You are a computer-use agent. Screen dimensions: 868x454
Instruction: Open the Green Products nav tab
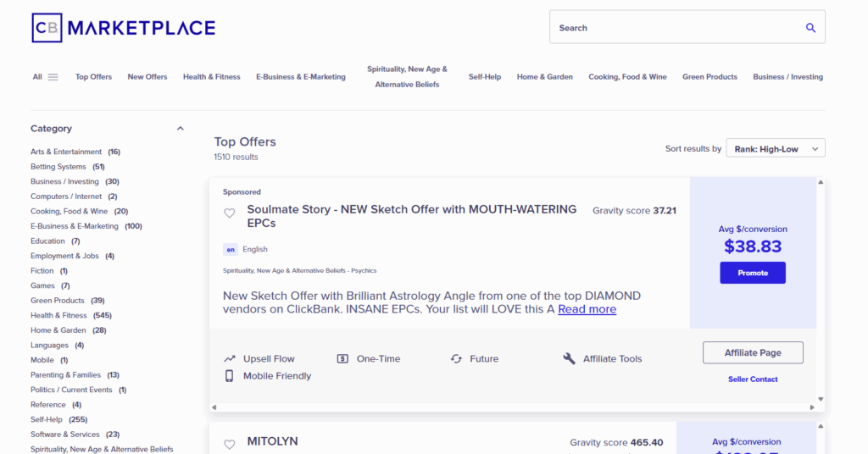point(709,77)
